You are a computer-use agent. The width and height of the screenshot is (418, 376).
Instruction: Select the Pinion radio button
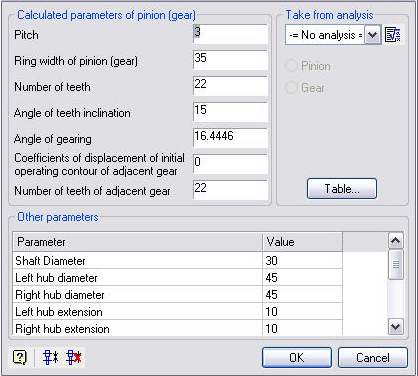pyautogui.click(x=291, y=66)
